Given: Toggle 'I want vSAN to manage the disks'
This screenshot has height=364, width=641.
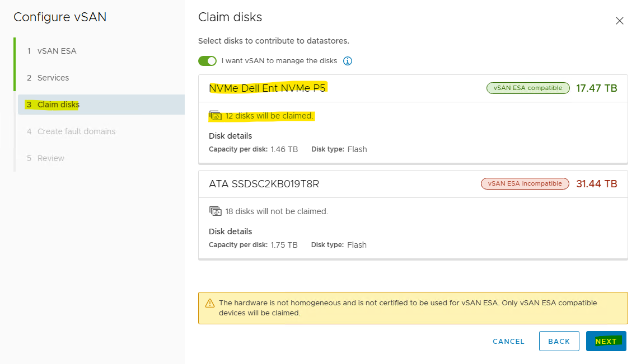Looking at the screenshot, I should (x=207, y=61).
